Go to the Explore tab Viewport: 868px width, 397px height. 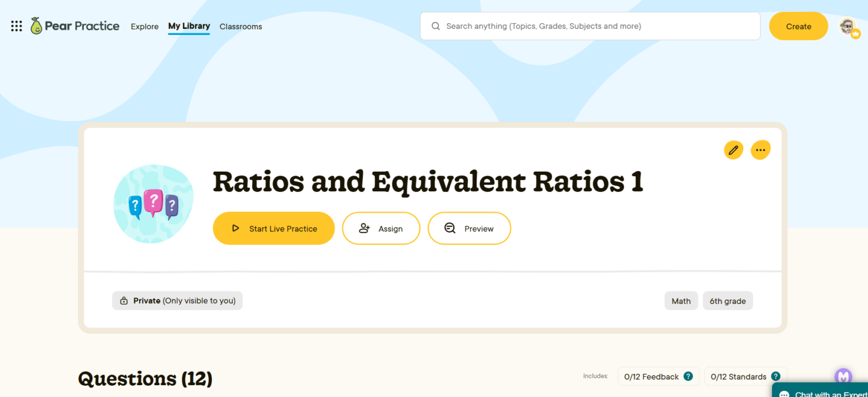tap(145, 27)
